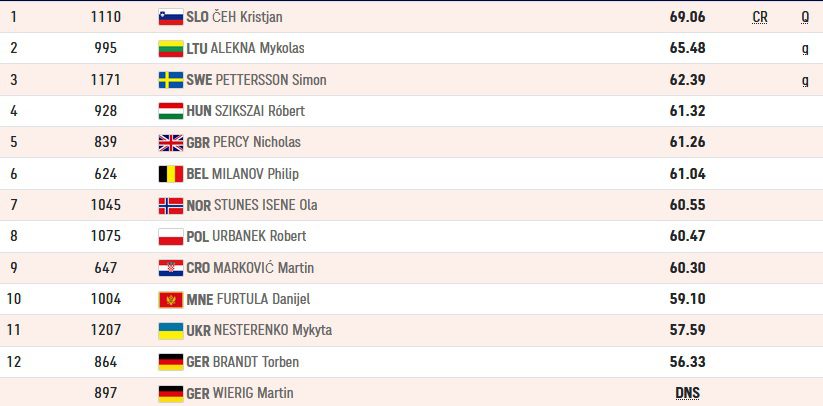This screenshot has width=823, height=406.
Task: Click the Croatia flag icon
Action: click(171, 268)
